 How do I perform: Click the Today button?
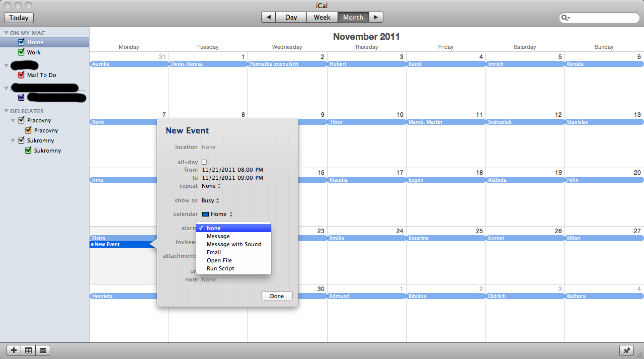click(19, 17)
